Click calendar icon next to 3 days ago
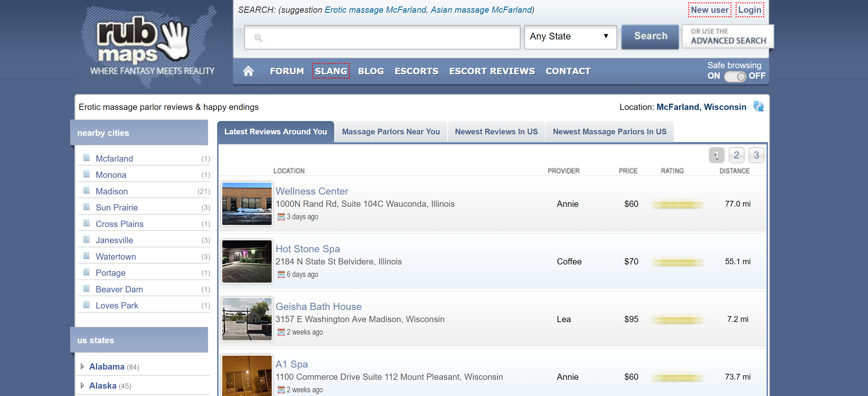 tap(281, 217)
